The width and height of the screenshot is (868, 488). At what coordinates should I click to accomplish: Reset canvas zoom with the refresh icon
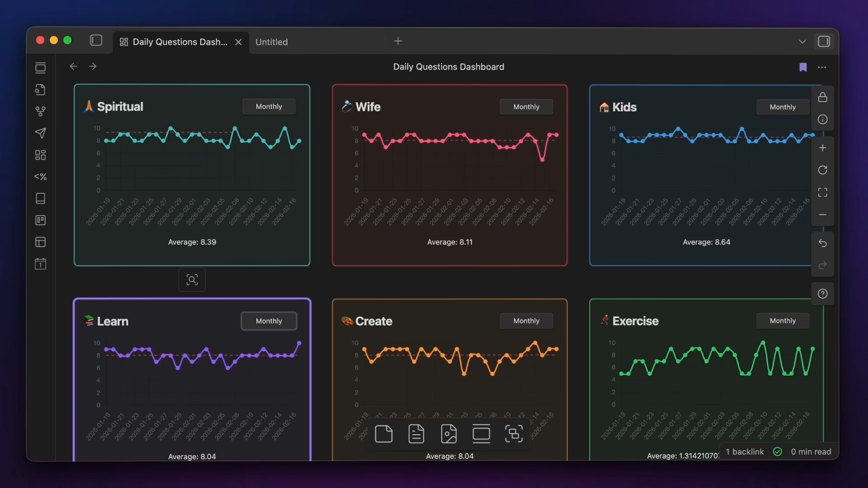click(x=822, y=170)
